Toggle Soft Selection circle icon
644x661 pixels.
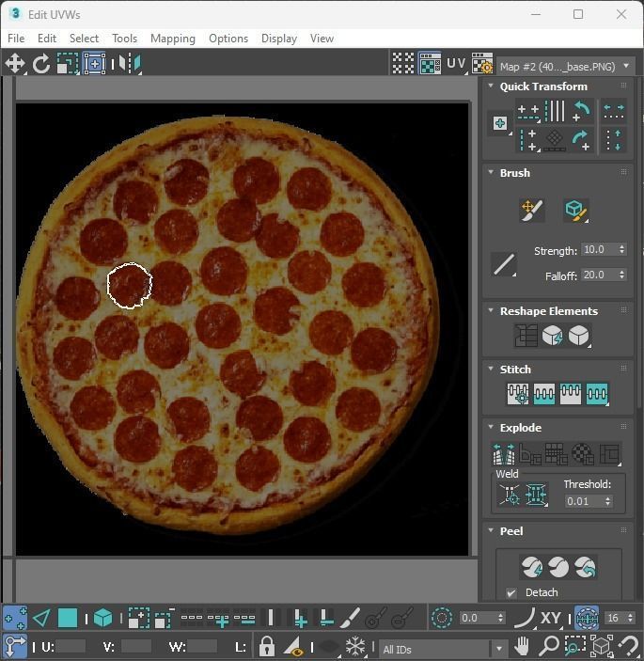[441, 618]
